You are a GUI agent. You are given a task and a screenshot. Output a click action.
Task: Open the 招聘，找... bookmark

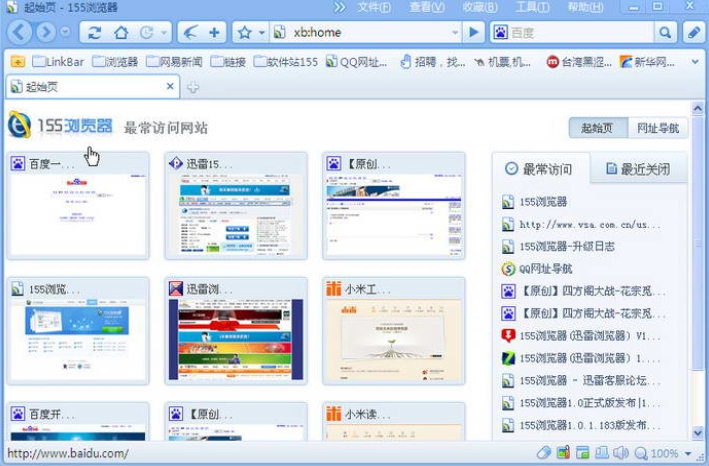pyautogui.click(x=433, y=61)
